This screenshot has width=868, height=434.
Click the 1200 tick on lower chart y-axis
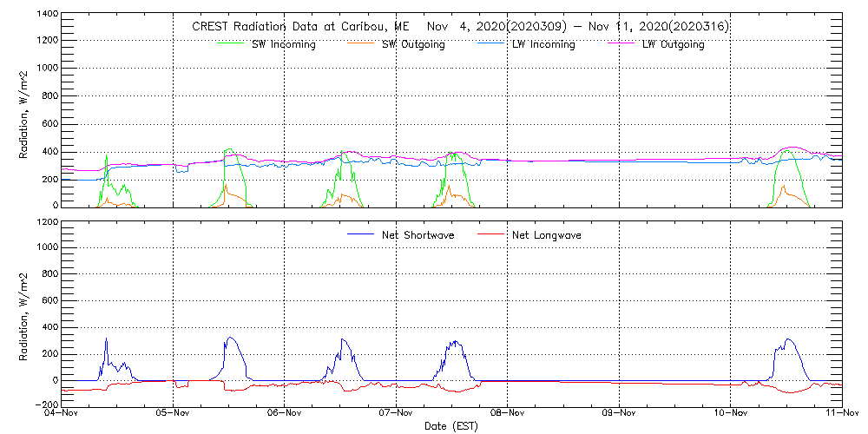click(x=47, y=222)
